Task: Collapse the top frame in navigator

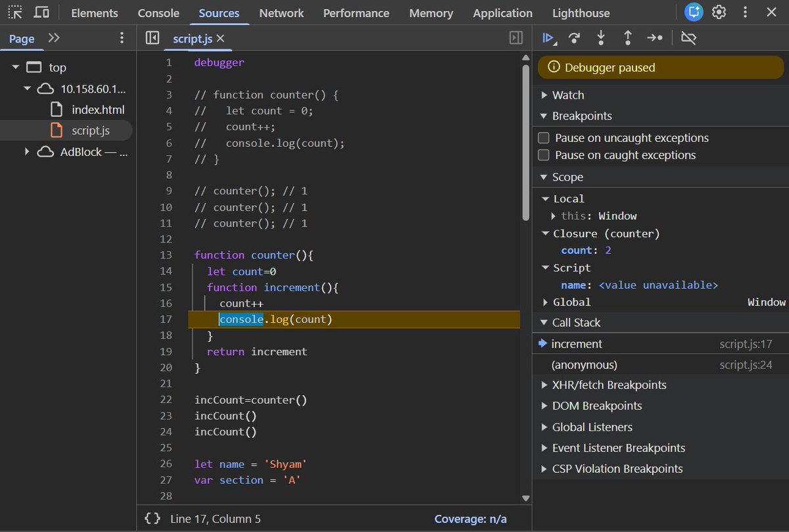Action: pos(15,67)
